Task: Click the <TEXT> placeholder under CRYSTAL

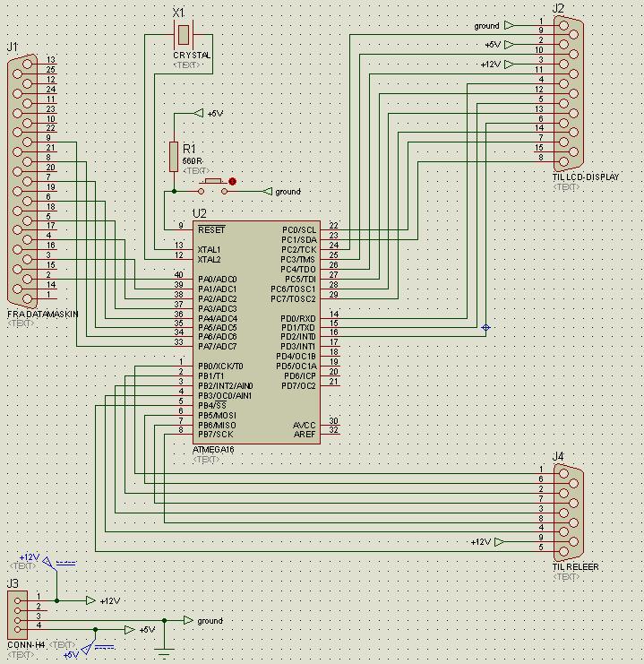Action: point(186,65)
